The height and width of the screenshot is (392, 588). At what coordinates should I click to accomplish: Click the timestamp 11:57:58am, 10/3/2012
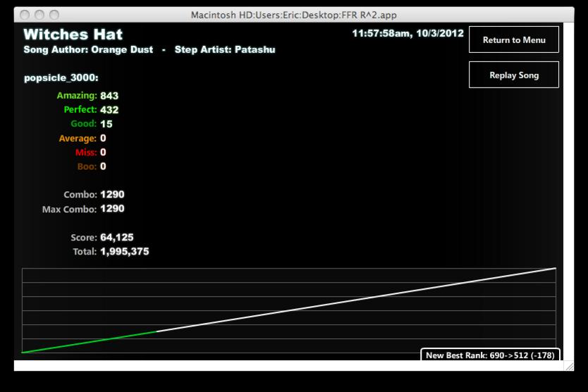coord(408,33)
